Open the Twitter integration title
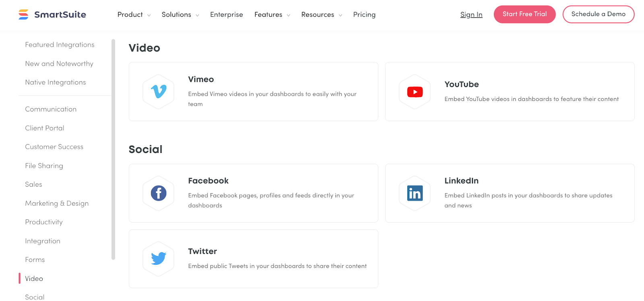644x301 pixels. (202, 251)
